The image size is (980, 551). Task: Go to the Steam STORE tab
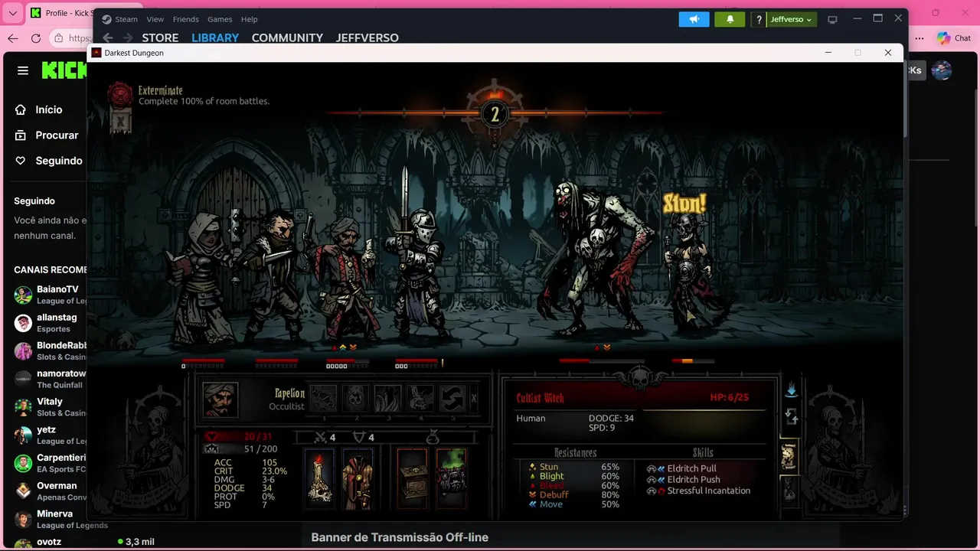click(x=160, y=37)
